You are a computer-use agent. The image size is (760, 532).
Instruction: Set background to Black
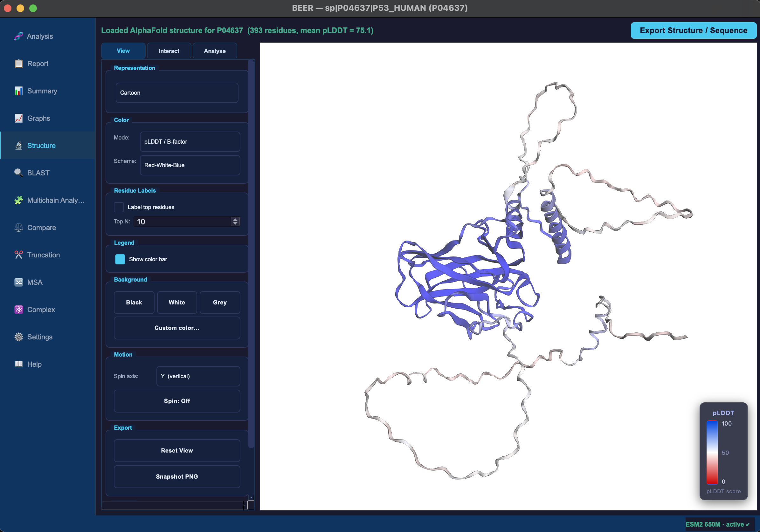(x=134, y=303)
